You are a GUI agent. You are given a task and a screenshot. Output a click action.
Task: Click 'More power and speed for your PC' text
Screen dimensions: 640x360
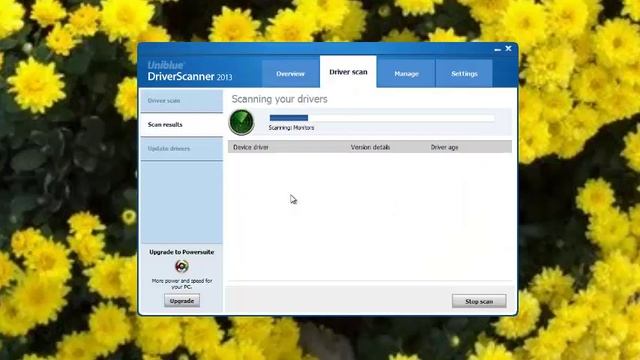click(182, 284)
